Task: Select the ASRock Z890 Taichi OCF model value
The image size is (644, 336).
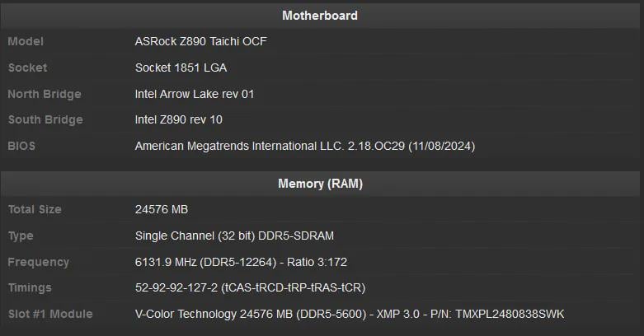Action: (x=201, y=41)
